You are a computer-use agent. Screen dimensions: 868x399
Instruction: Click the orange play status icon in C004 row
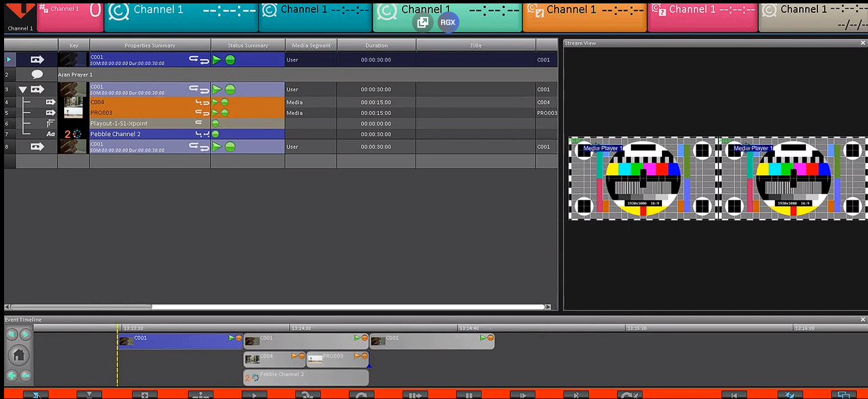coord(215,102)
